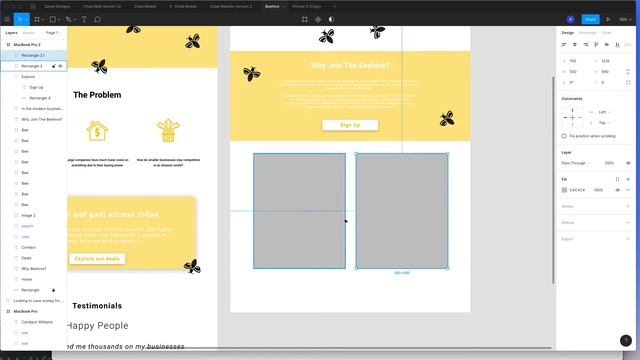640x360 pixels.
Task: Open the vertical constraint Top dropdown
Action: coord(604,122)
